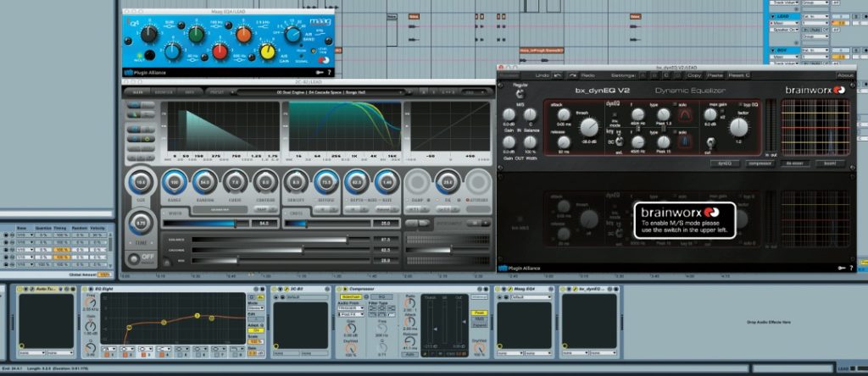The image size is (868, 376).
Task: Click Auto release button in Compressor
Action: 409,354
